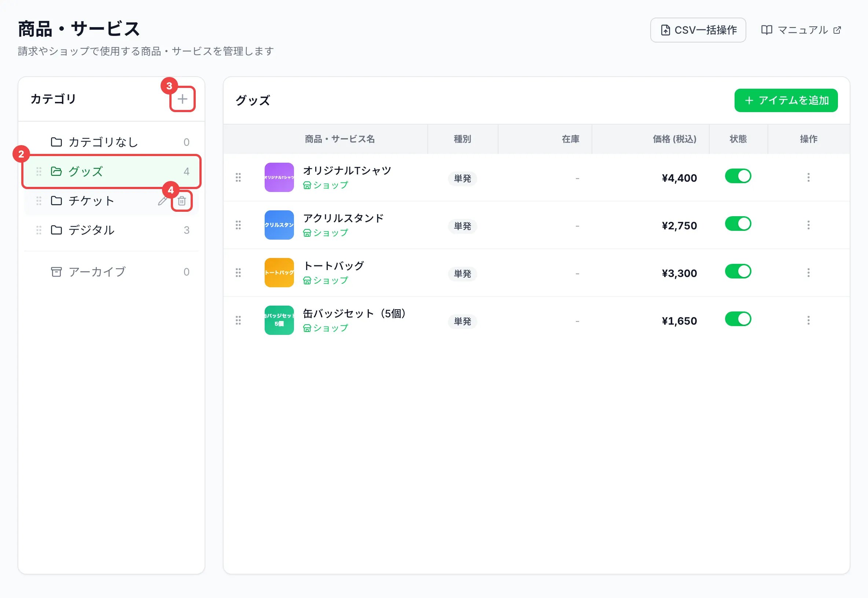Click the blue アクリルスタンド thumbnail
This screenshot has height=598, width=868.
279,225
